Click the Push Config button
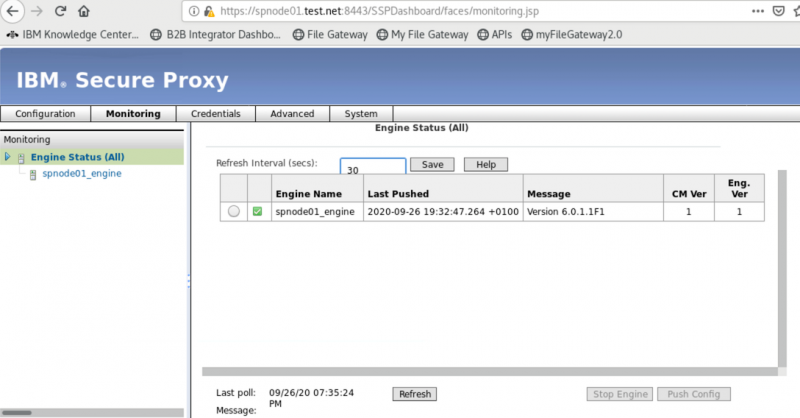 694,394
